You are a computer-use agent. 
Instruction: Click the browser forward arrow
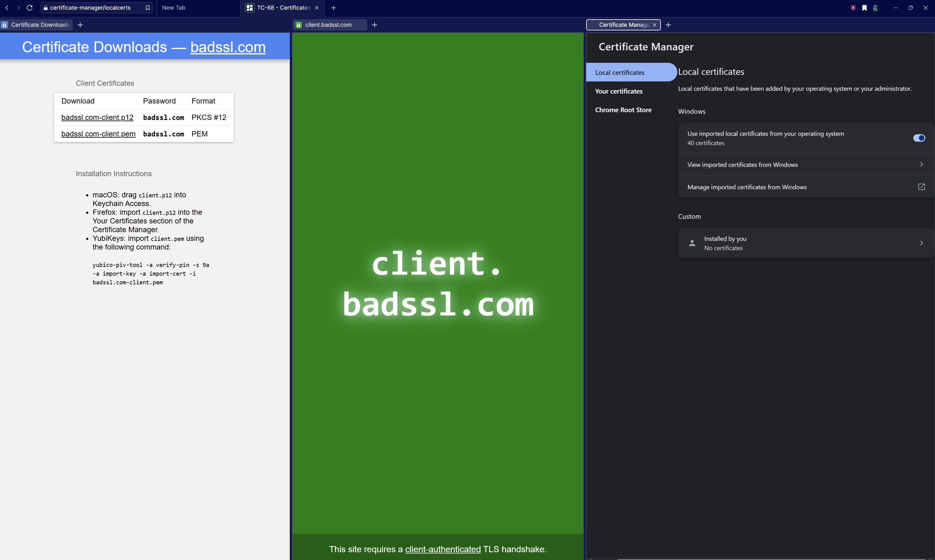[x=18, y=7]
